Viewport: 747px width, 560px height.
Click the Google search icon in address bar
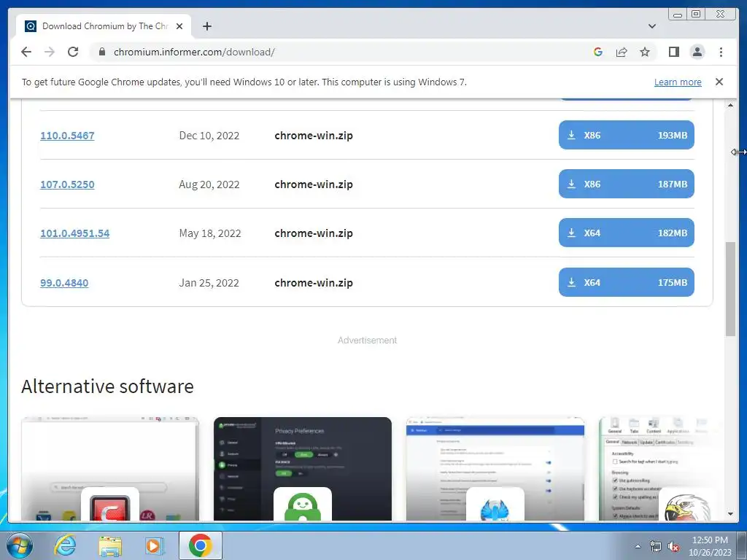(x=598, y=52)
